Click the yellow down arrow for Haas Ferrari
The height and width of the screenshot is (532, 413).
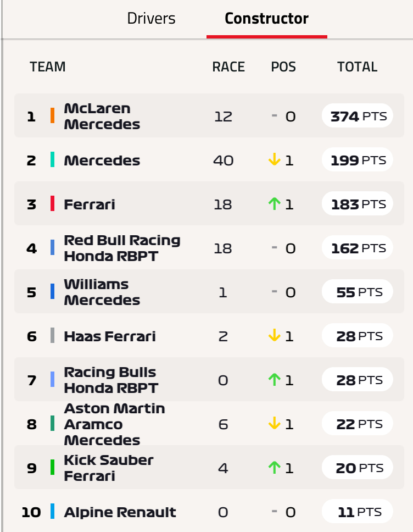274,335
